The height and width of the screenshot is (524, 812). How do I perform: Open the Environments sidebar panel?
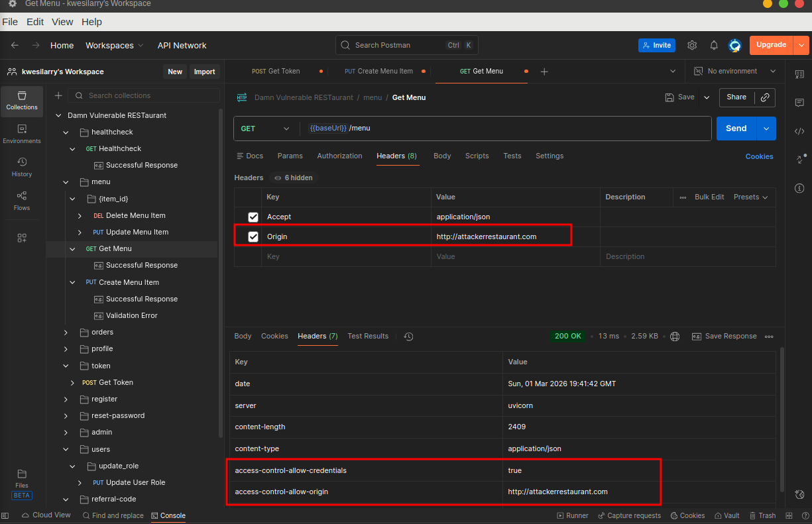(x=22, y=133)
